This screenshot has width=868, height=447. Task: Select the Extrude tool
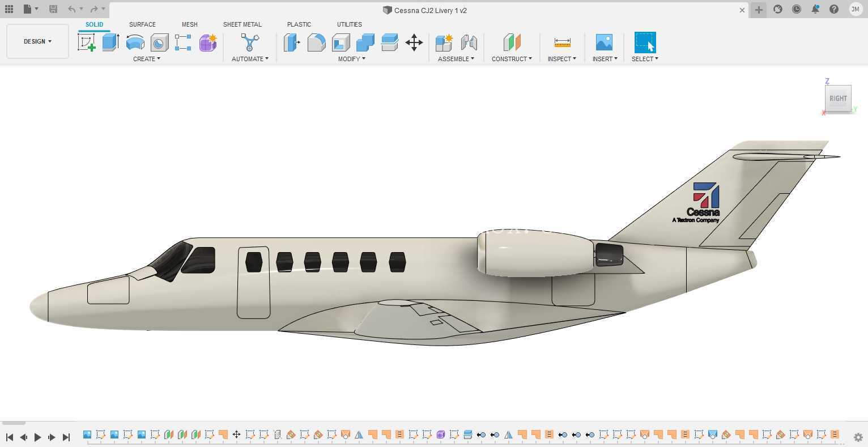click(x=110, y=42)
